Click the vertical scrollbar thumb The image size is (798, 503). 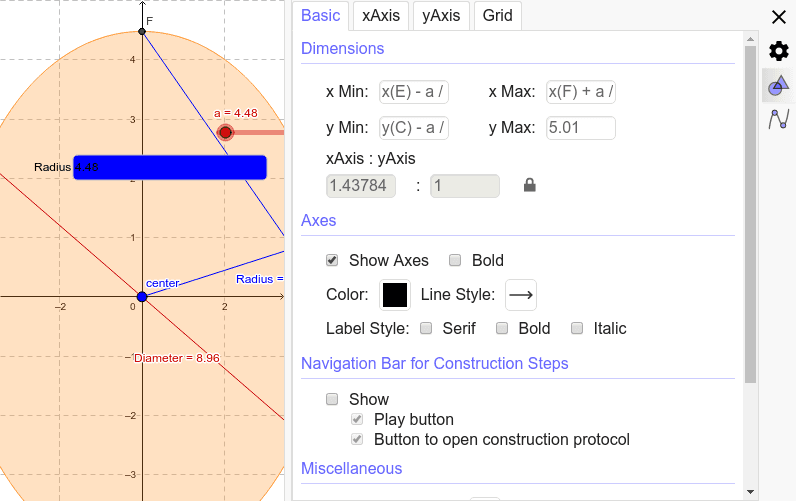[x=750, y=214]
